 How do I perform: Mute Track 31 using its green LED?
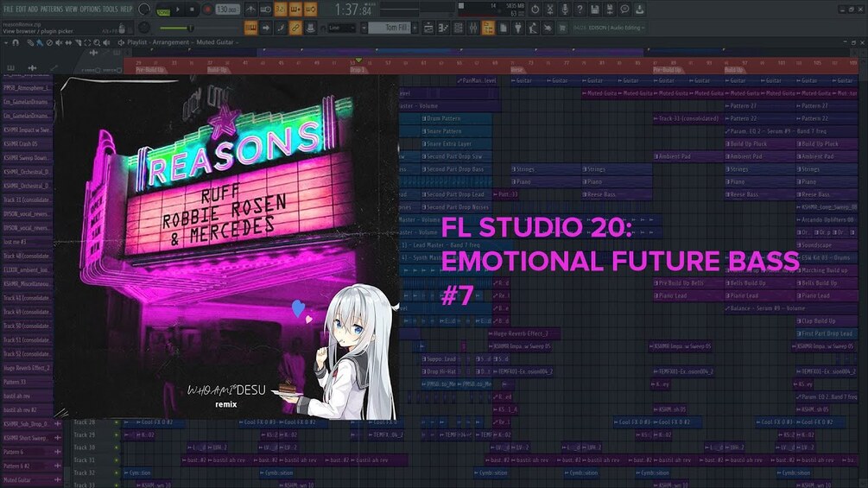pos(117,460)
